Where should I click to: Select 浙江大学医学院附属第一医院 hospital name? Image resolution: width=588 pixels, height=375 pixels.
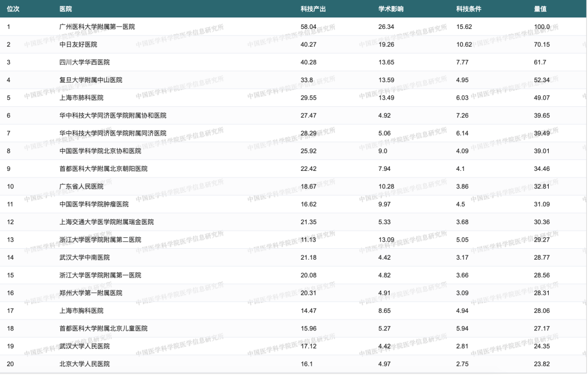tap(101, 275)
